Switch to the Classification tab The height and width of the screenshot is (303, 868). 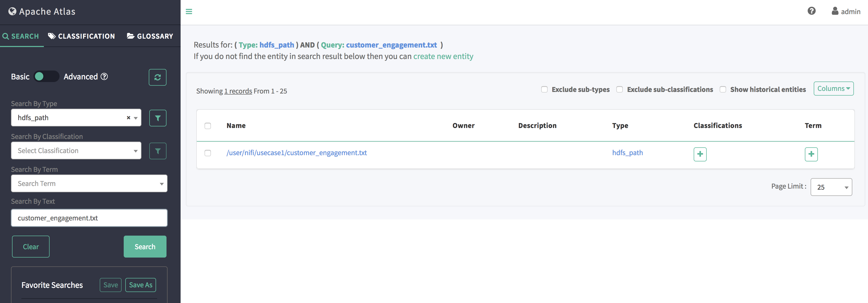pos(81,36)
